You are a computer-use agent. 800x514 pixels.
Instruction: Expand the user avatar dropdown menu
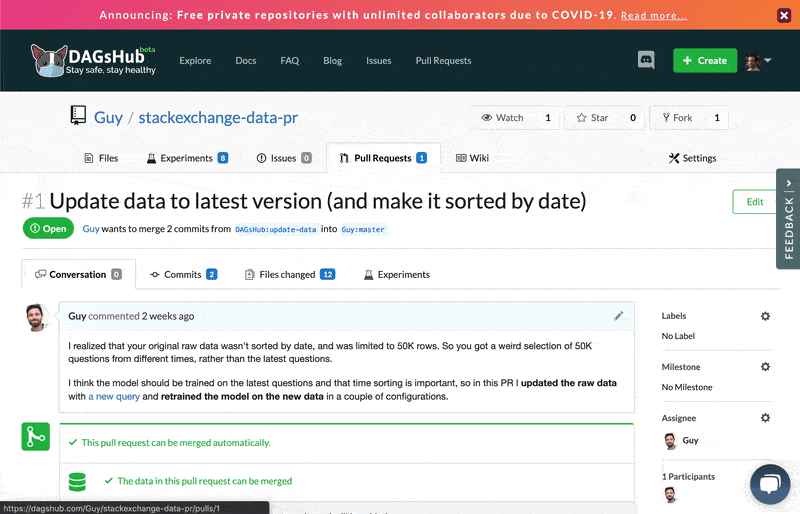758,61
